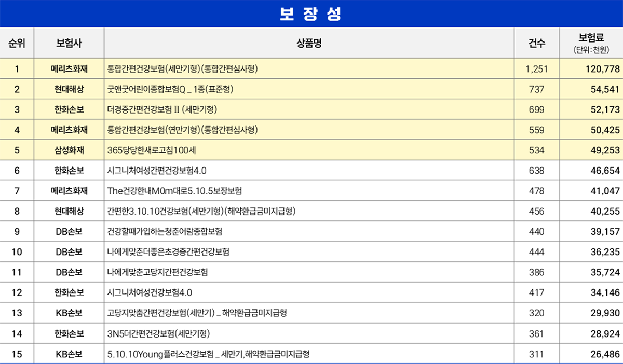Click 현대해상 insurer in rank 8 row
The height and width of the screenshot is (364, 623).
[x=69, y=211]
